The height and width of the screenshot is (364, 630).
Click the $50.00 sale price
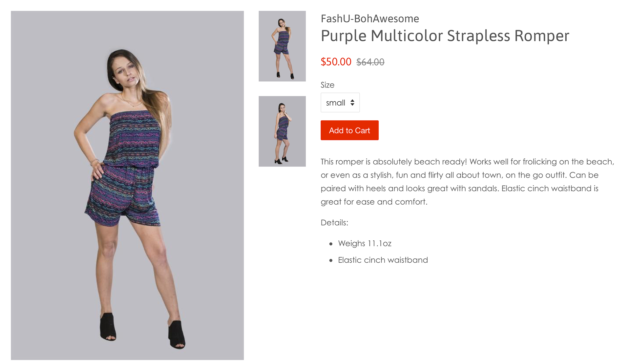(x=336, y=62)
